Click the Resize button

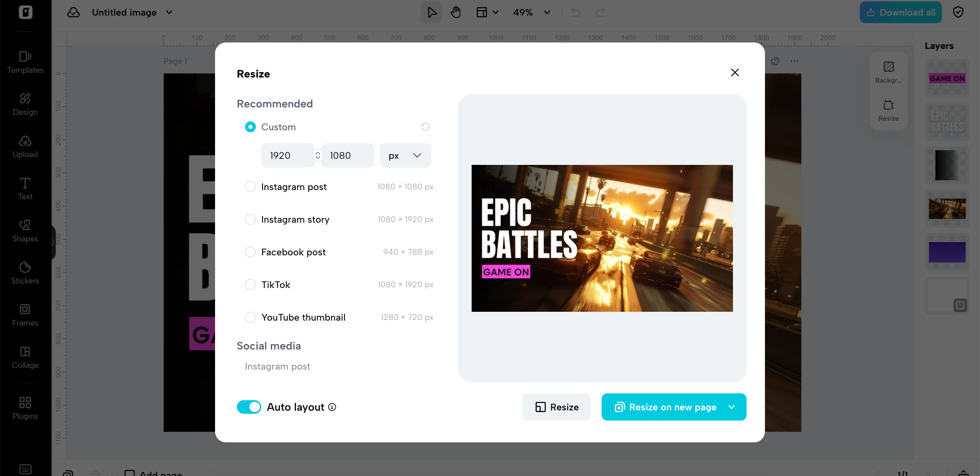(556, 407)
